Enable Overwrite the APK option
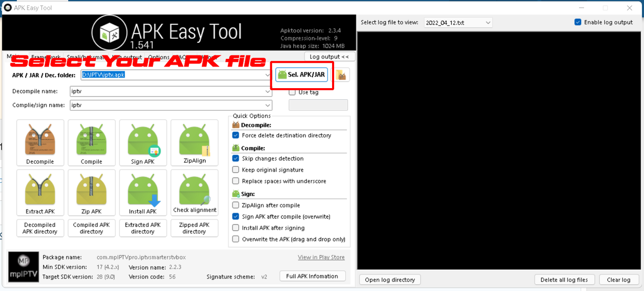Image resolution: width=644 pixels, height=291 pixels. [235, 239]
